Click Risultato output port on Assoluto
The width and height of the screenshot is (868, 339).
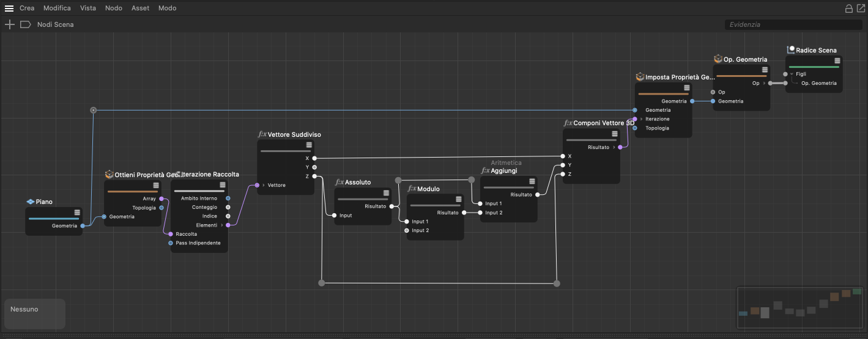point(391,206)
